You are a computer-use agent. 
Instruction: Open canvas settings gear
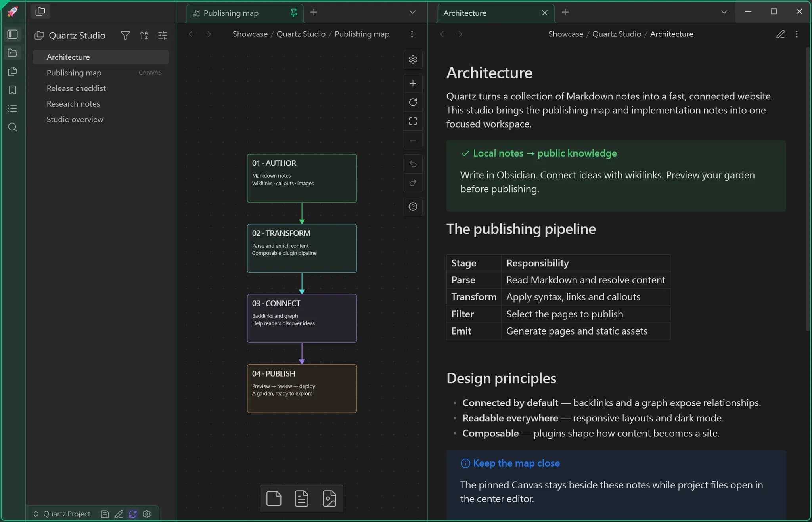tap(413, 59)
